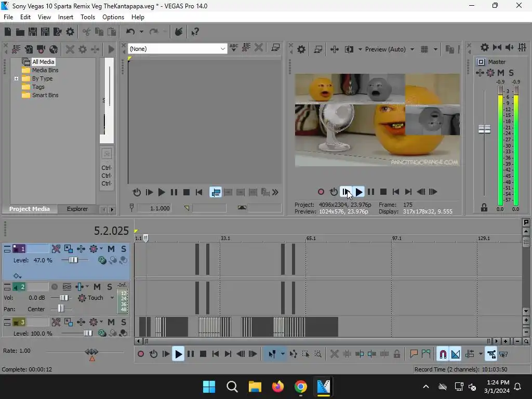Click the playhead marker on the timeline ruler
This screenshot has height=399, width=532.
pos(146,238)
